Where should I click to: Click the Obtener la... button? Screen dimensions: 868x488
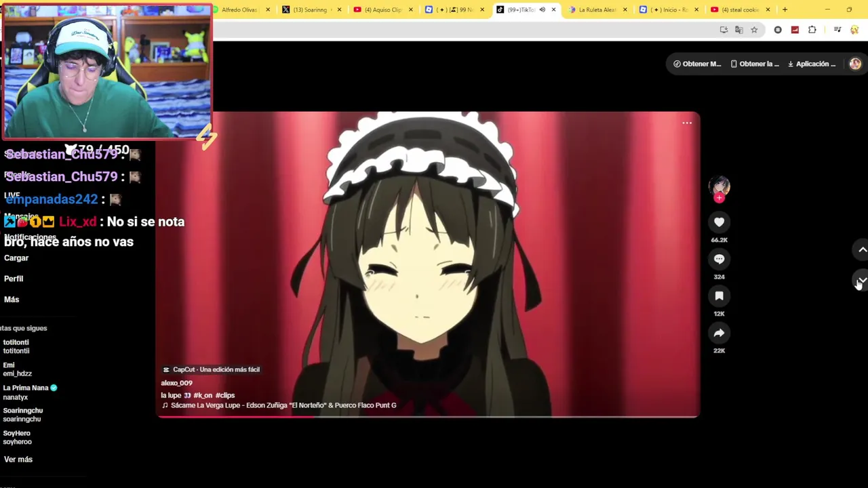pyautogui.click(x=755, y=64)
